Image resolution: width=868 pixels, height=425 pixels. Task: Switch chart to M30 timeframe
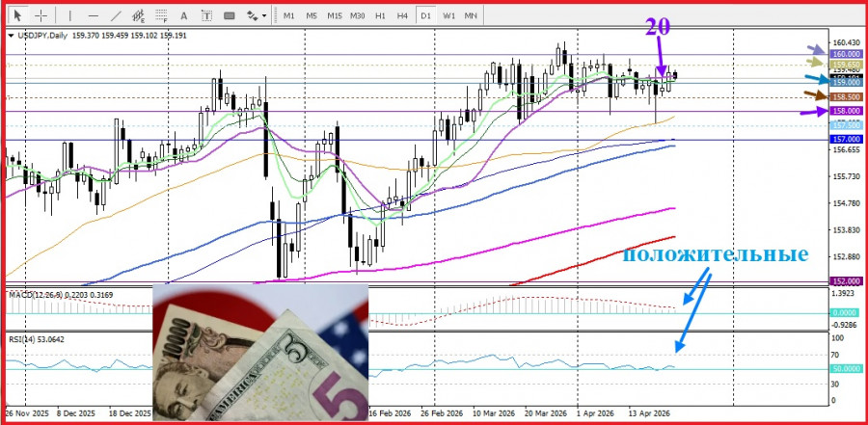[357, 15]
